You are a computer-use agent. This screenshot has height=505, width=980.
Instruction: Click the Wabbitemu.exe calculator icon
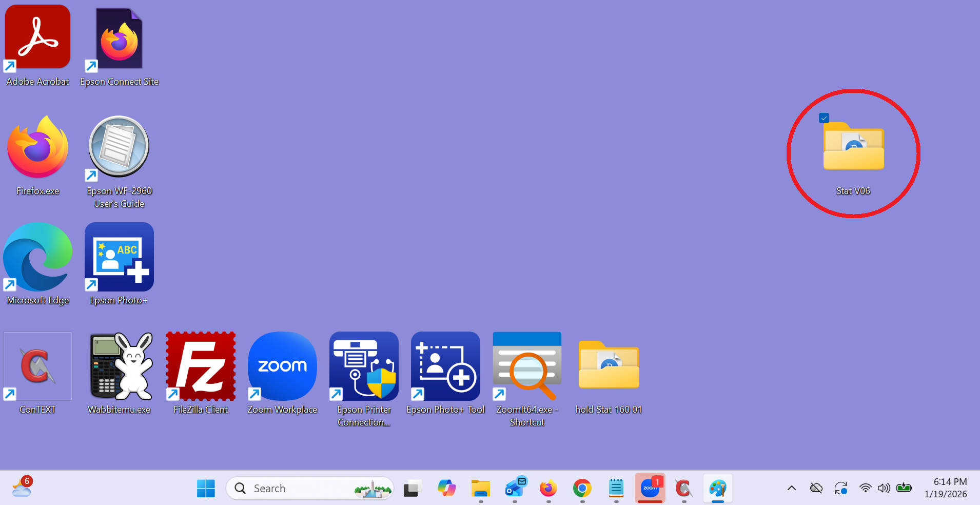tap(120, 366)
